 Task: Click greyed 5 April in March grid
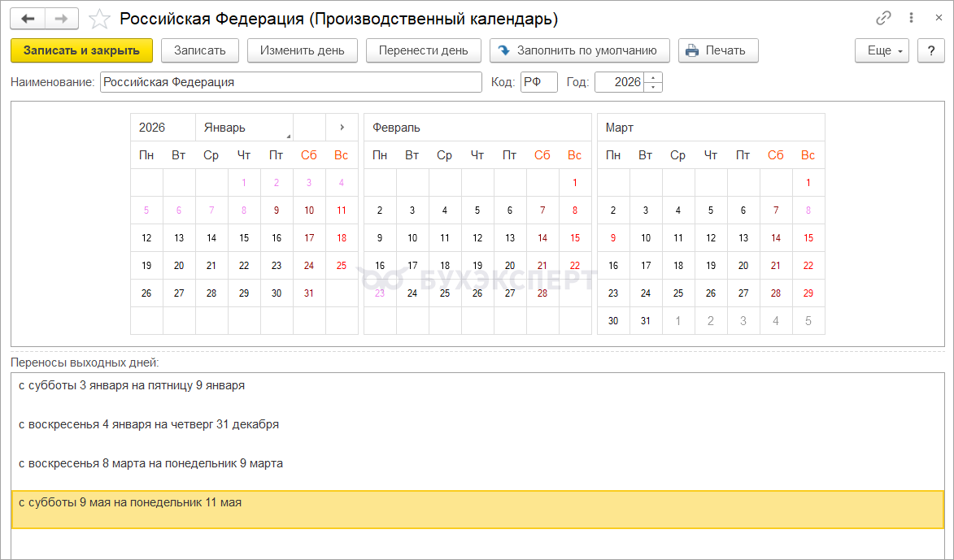click(808, 320)
